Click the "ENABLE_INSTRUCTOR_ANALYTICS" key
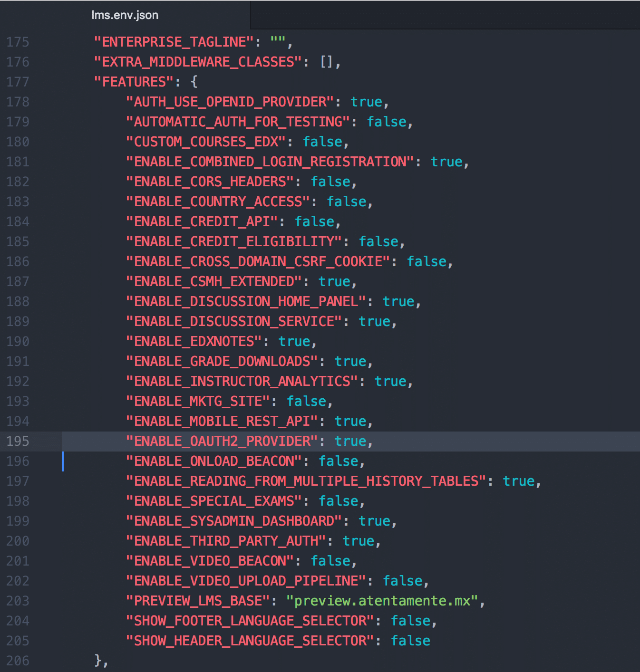Image resolution: width=640 pixels, height=672 pixels. (242, 381)
